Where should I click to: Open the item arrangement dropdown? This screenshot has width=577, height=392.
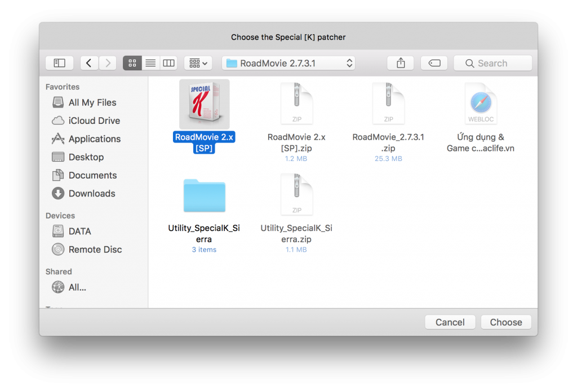[x=198, y=63]
